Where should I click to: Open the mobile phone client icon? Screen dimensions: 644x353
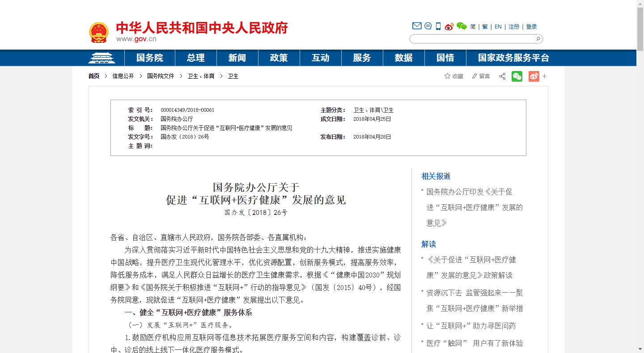(438, 26)
